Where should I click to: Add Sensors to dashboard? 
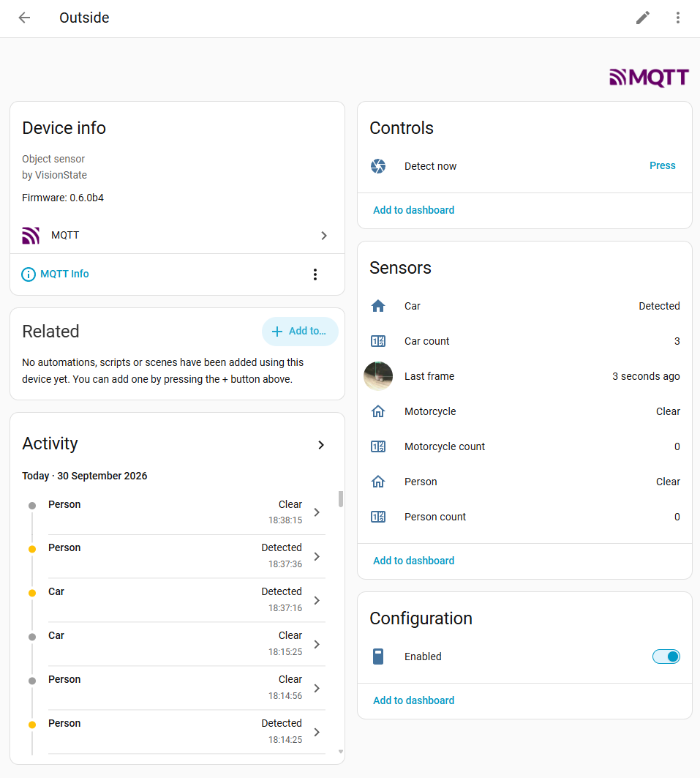coord(413,561)
